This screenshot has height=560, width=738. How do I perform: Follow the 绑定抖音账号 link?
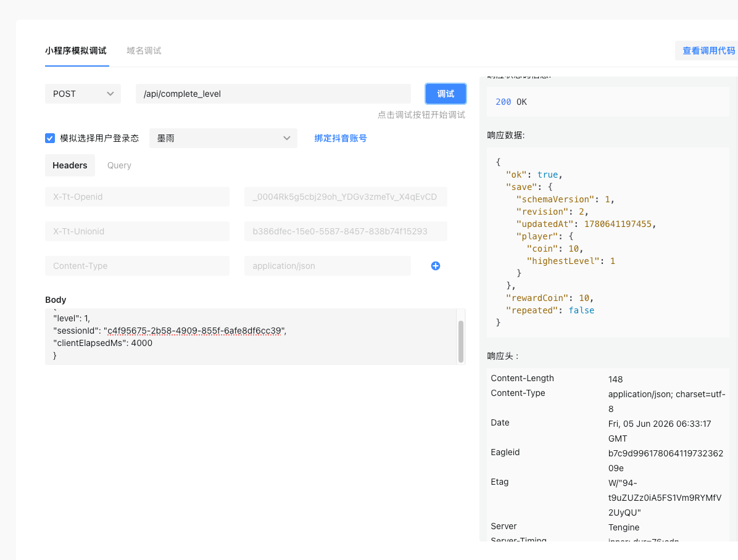tap(340, 138)
